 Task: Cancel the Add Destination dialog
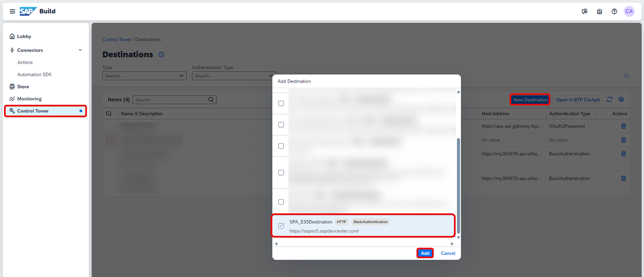tap(448, 253)
